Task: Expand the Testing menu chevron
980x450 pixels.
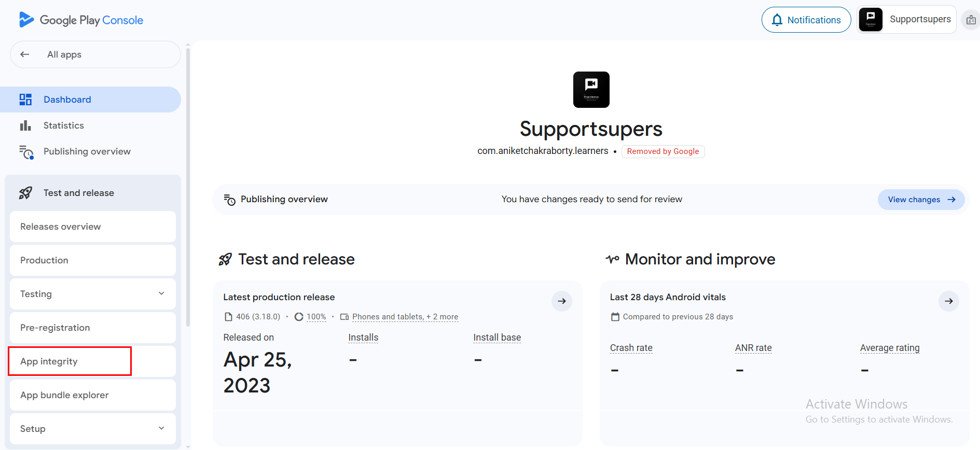Action: pos(161,293)
